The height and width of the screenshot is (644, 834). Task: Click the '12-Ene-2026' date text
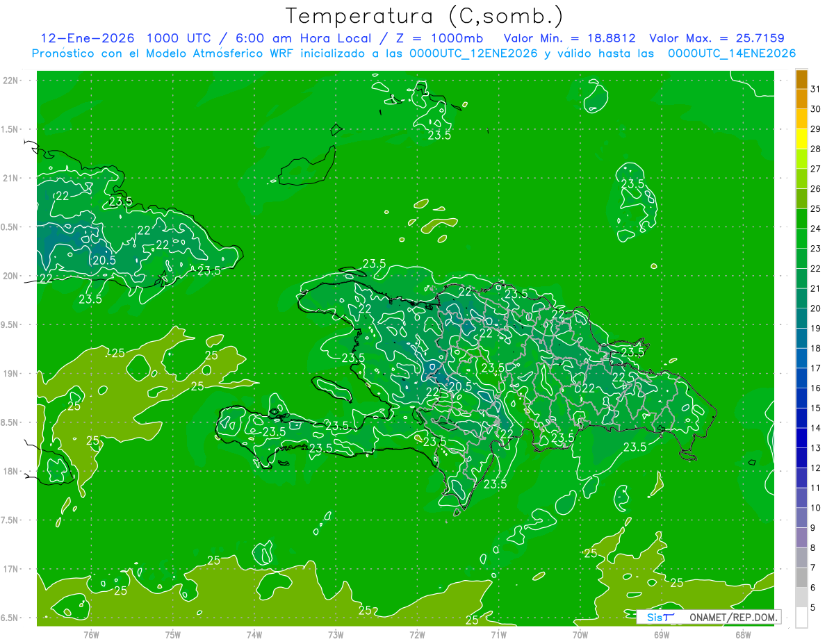pos(88,38)
